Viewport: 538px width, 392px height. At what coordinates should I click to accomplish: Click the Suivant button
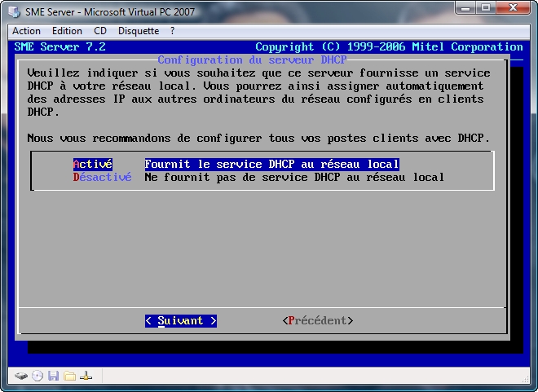click(181, 320)
